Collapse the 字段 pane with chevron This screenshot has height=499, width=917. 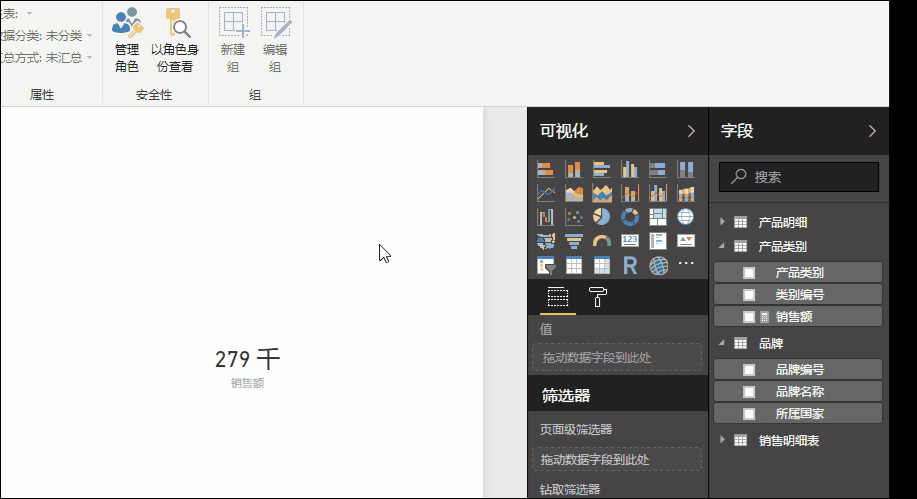(872, 131)
